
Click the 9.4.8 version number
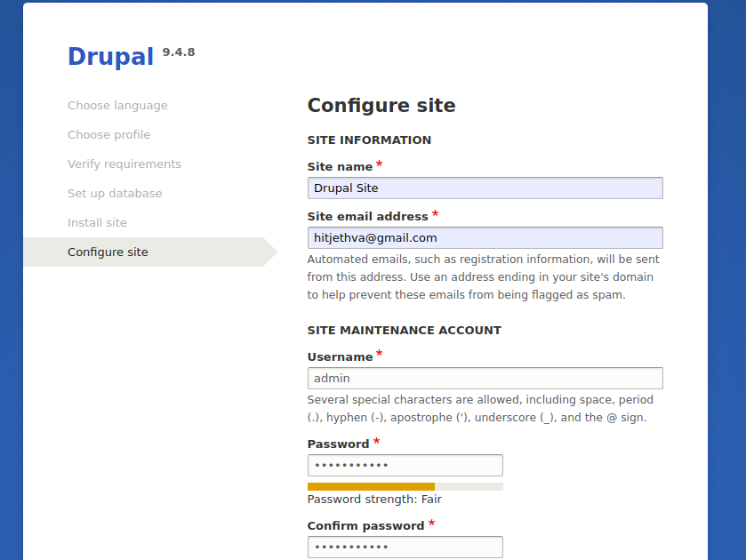[179, 52]
